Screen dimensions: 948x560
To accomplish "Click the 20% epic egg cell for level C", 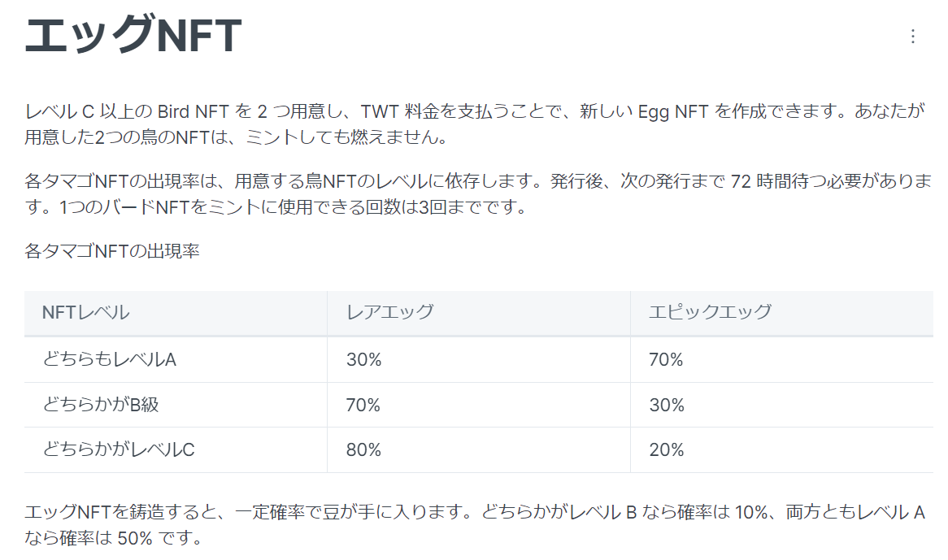I will (x=667, y=449).
